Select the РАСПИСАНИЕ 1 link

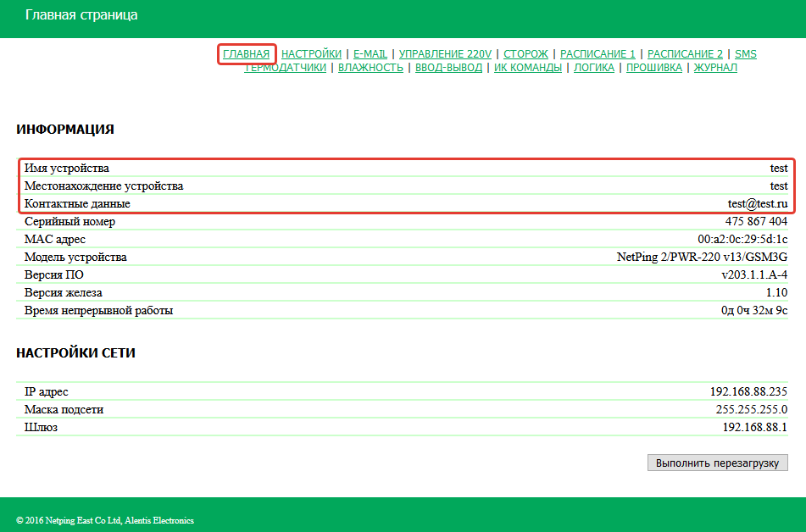point(598,54)
